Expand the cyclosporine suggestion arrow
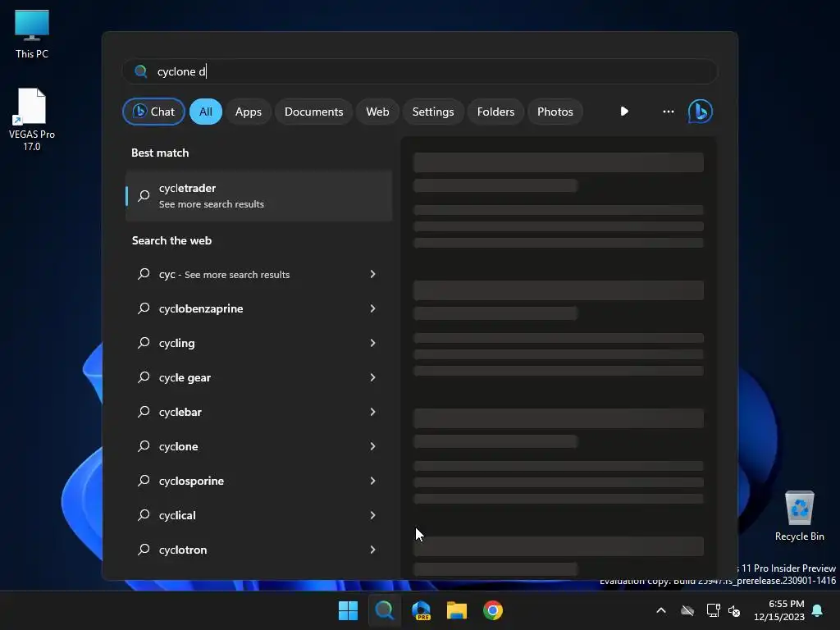Screen dimensions: 840x630 (373, 481)
